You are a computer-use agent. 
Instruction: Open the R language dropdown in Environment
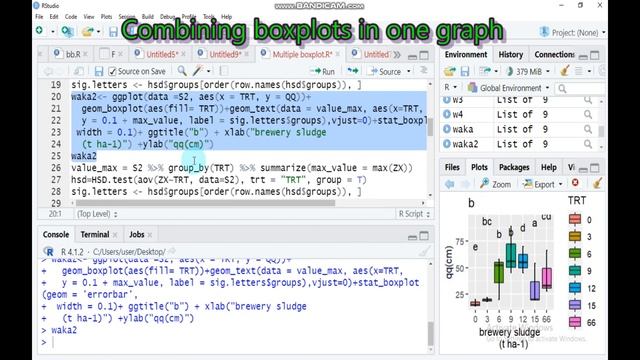coord(451,88)
